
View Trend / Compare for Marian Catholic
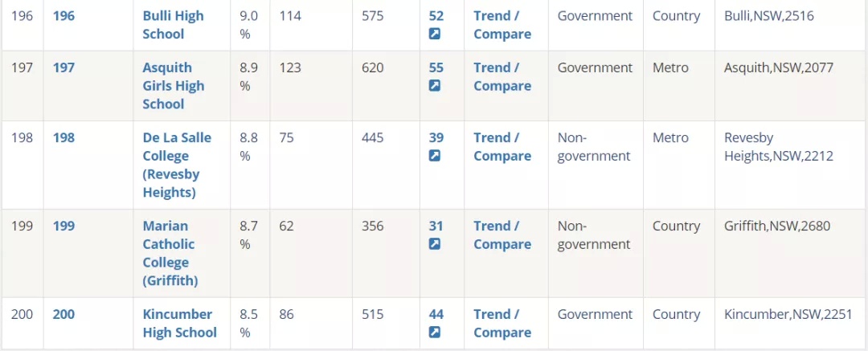tap(502, 235)
